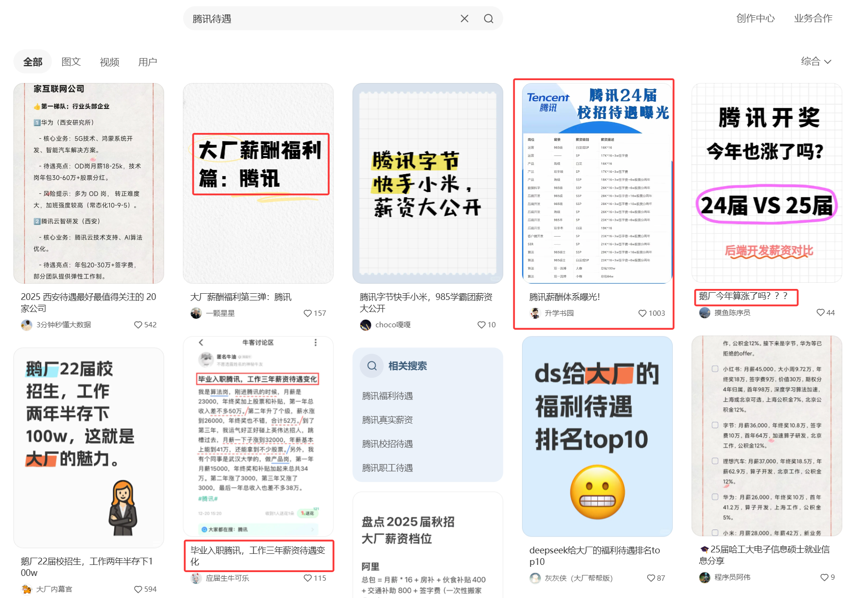Open the 腾讯24届校招待遇曝光 cover image
The width and height of the screenshot is (868, 598).
(597, 183)
